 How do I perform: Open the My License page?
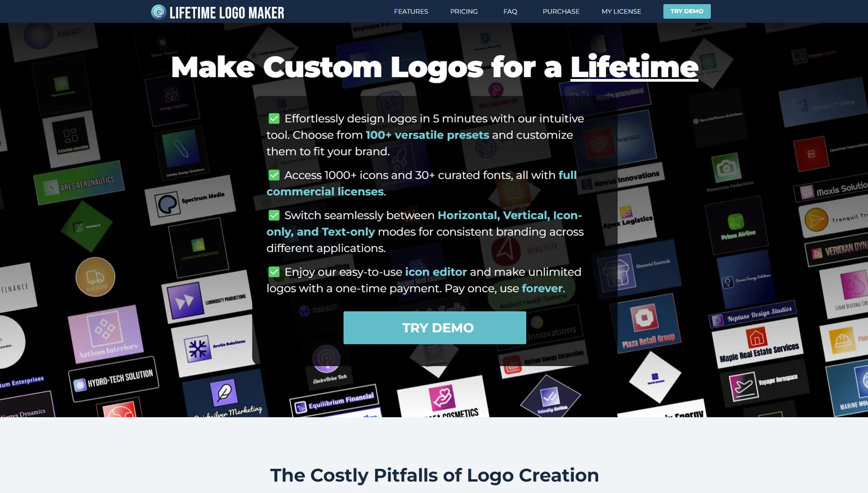(621, 11)
